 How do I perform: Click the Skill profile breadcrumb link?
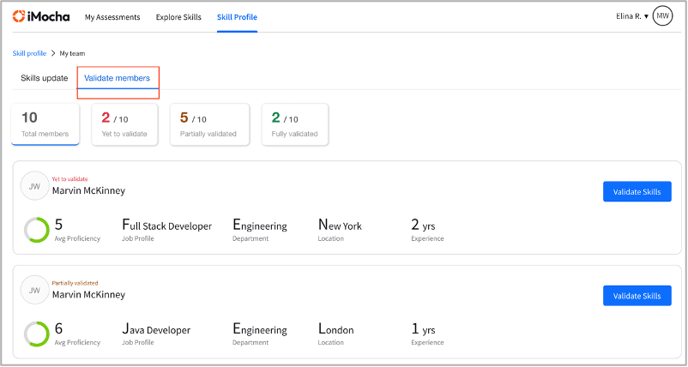click(x=29, y=53)
